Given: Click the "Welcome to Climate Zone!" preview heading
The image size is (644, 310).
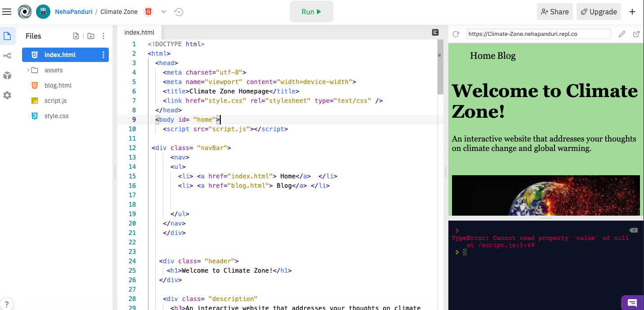Looking at the screenshot, I should coord(545,101).
